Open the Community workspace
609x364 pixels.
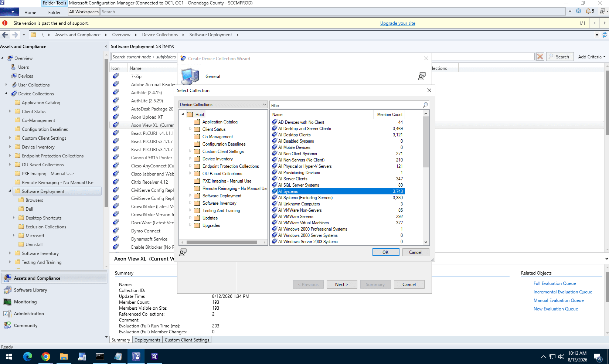25,326
